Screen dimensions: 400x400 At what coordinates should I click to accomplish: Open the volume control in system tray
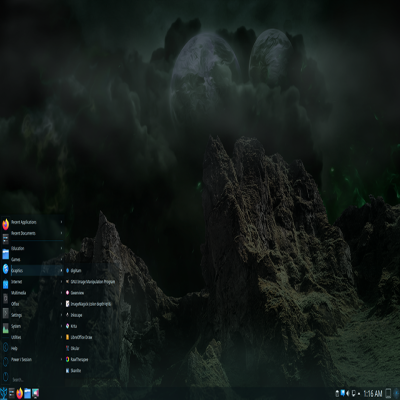coord(348,393)
